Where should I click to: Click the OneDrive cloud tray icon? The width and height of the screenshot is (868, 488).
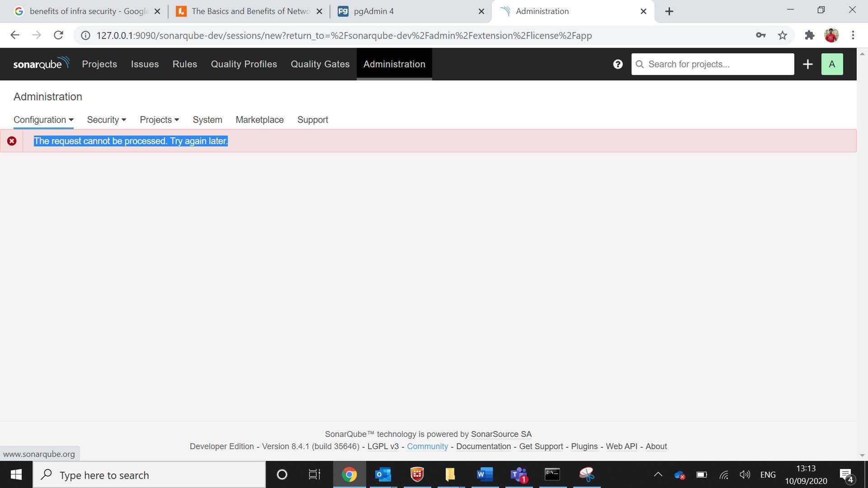(680, 475)
